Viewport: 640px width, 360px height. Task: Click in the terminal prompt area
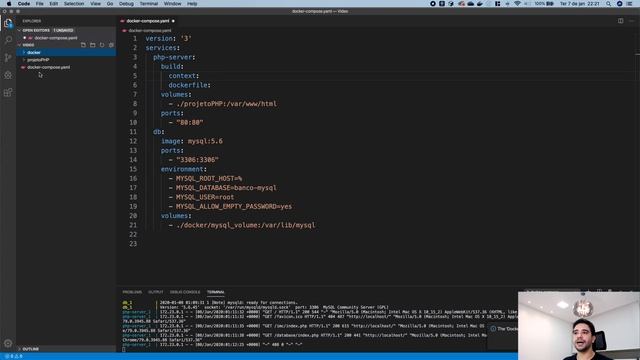tap(124, 349)
